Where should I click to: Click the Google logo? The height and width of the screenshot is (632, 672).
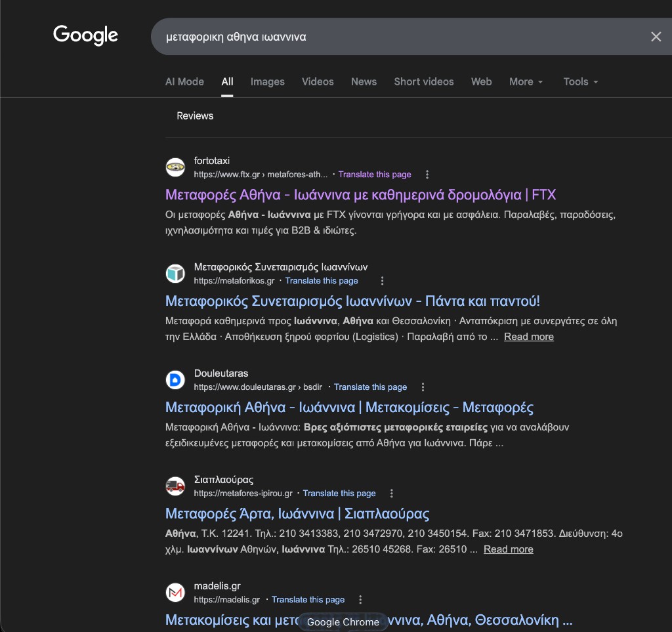click(85, 35)
